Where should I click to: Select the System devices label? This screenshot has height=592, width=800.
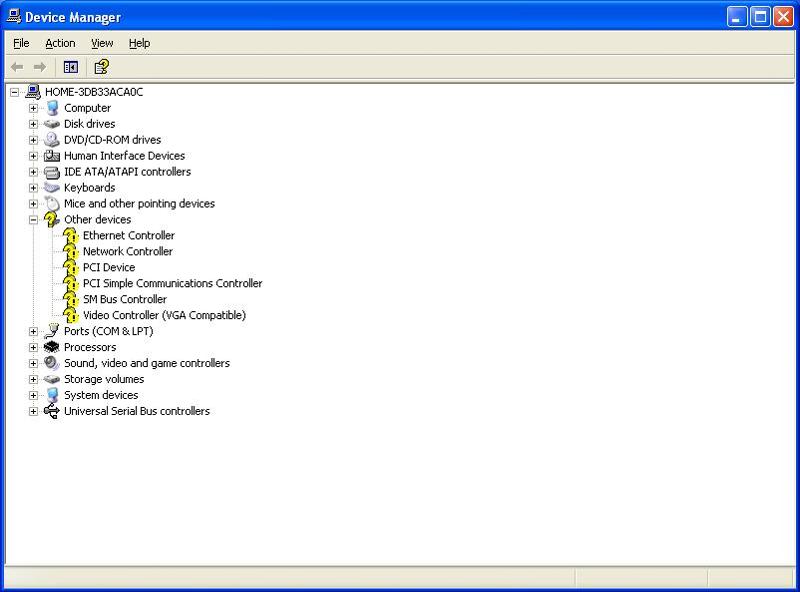101,395
